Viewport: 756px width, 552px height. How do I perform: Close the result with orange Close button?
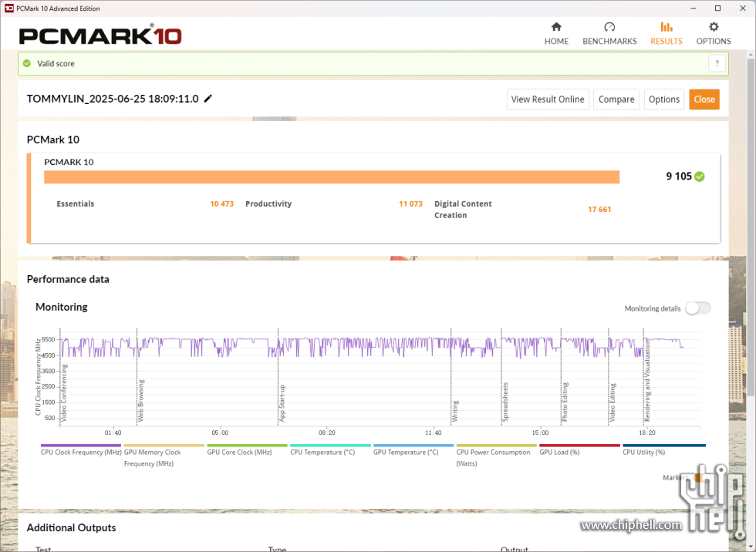click(704, 99)
